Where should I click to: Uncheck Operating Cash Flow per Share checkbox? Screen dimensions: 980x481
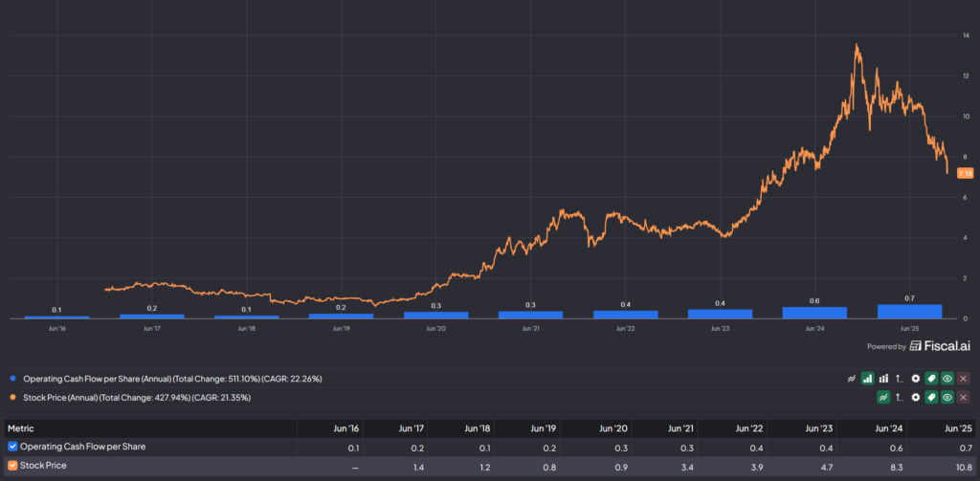point(12,446)
